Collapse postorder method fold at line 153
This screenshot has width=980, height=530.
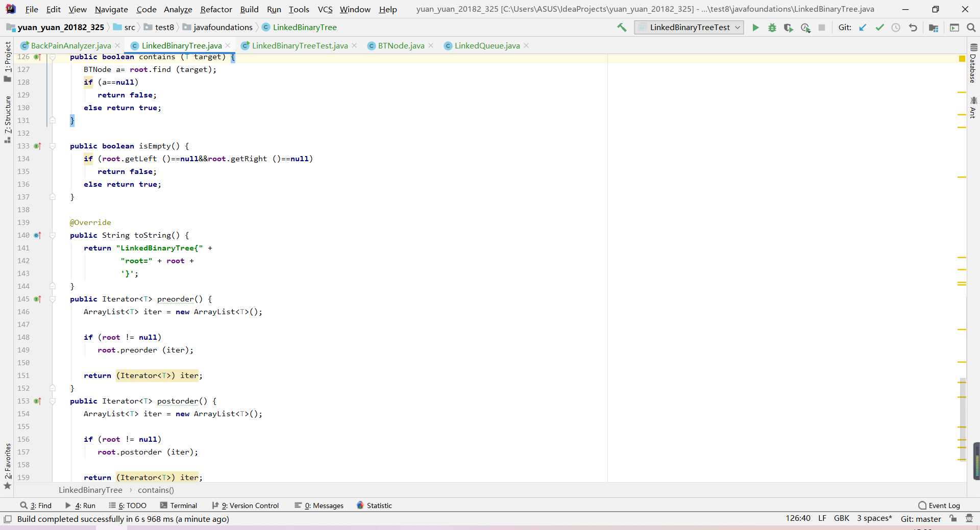pos(52,401)
